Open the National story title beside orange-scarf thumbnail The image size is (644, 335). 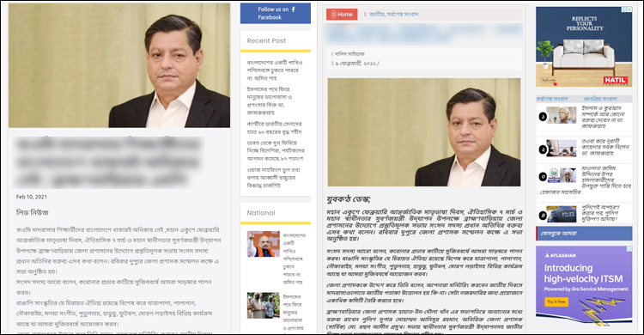tap(294, 259)
